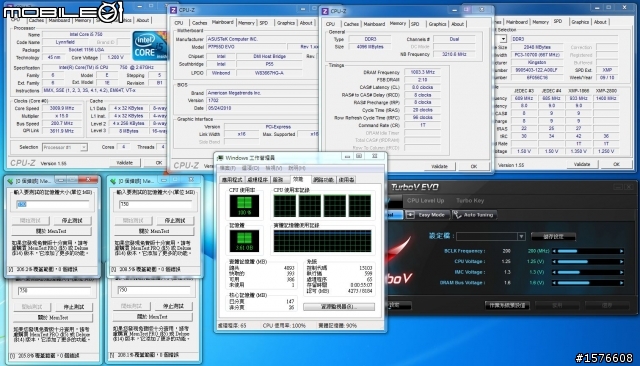Image resolution: width=640 pixels, height=366 pixels.
Task: Open the 網路功能 tab in Task Manager
Action: click(x=323, y=180)
